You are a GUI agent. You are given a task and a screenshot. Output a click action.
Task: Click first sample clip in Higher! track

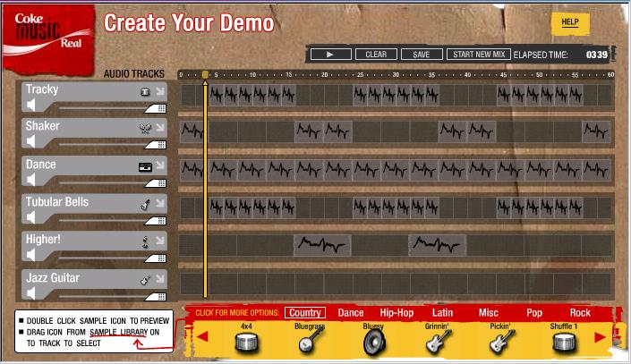click(x=322, y=245)
